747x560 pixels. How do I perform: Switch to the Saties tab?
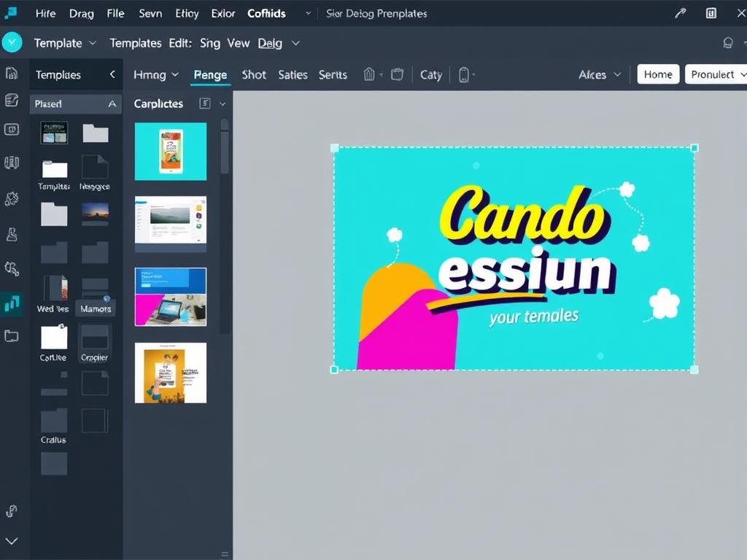tap(293, 75)
